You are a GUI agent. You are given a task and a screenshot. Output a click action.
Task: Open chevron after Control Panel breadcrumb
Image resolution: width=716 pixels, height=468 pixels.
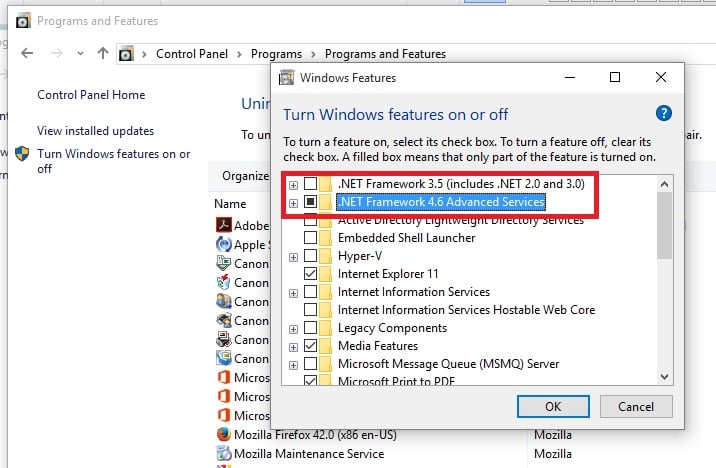(239, 54)
